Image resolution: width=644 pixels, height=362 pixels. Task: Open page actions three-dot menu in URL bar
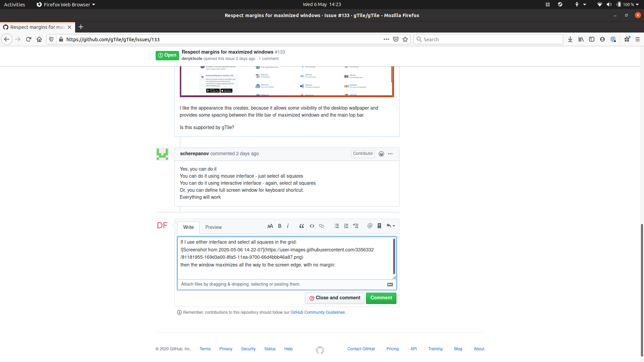coord(386,39)
